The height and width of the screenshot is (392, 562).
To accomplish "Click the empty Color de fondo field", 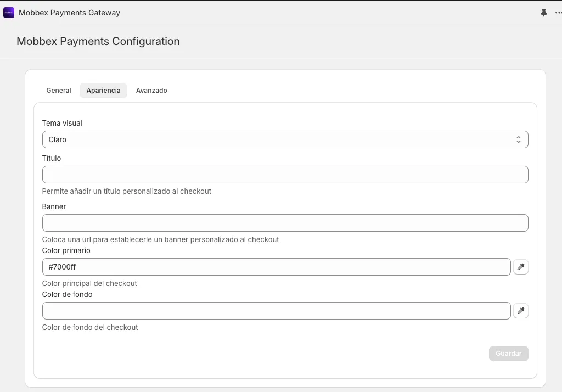I will point(277,311).
